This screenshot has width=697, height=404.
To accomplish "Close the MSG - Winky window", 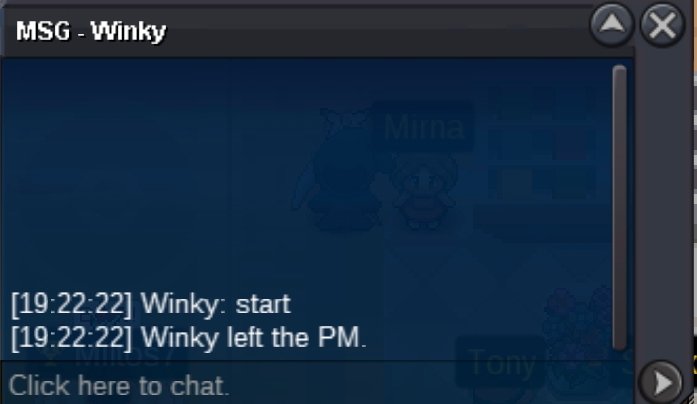I will click(662, 25).
